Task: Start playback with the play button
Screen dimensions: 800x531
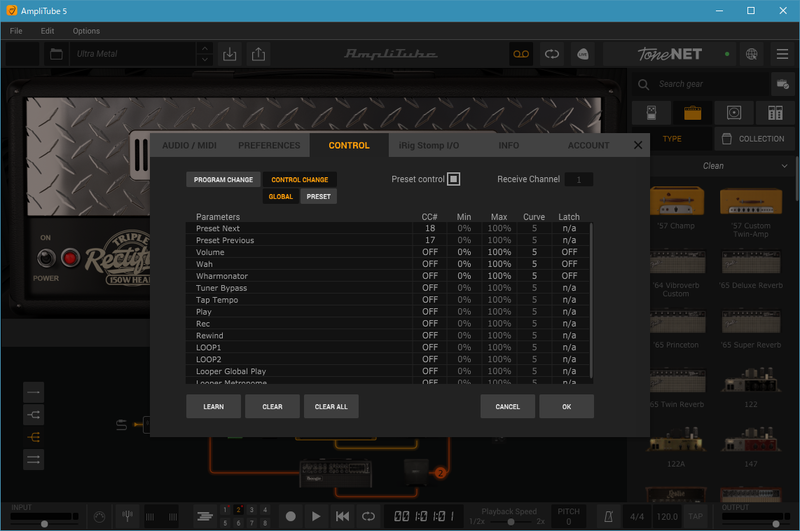Action: click(316, 517)
